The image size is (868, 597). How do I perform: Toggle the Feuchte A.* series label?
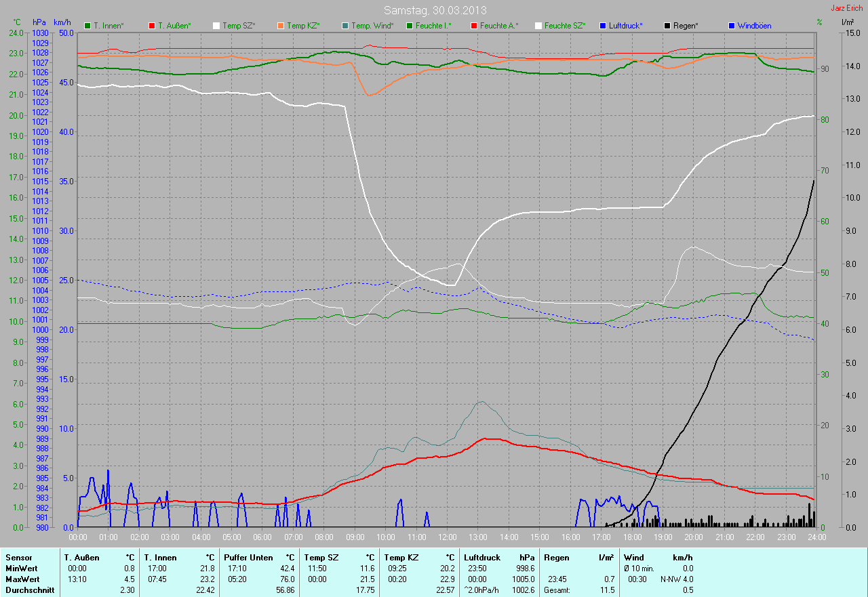(498, 26)
